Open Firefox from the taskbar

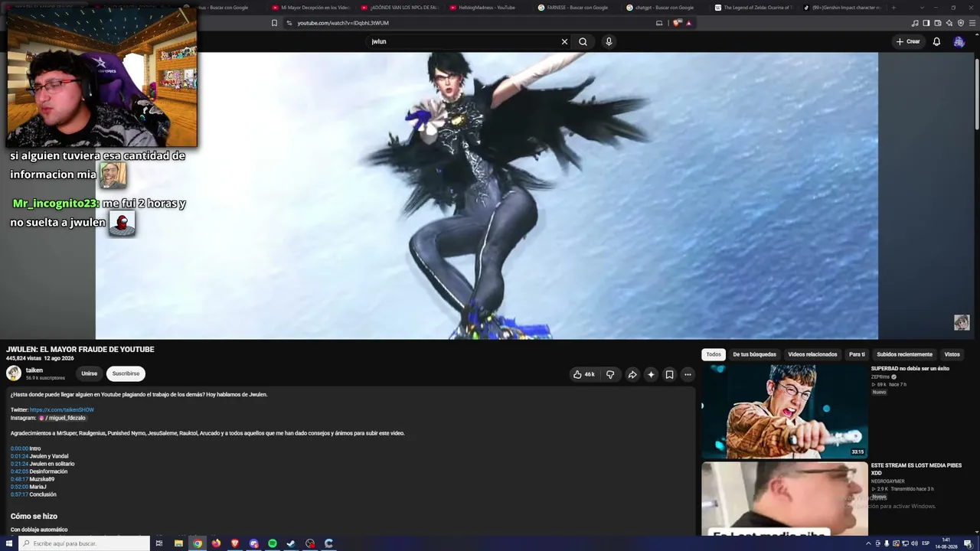tap(216, 543)
